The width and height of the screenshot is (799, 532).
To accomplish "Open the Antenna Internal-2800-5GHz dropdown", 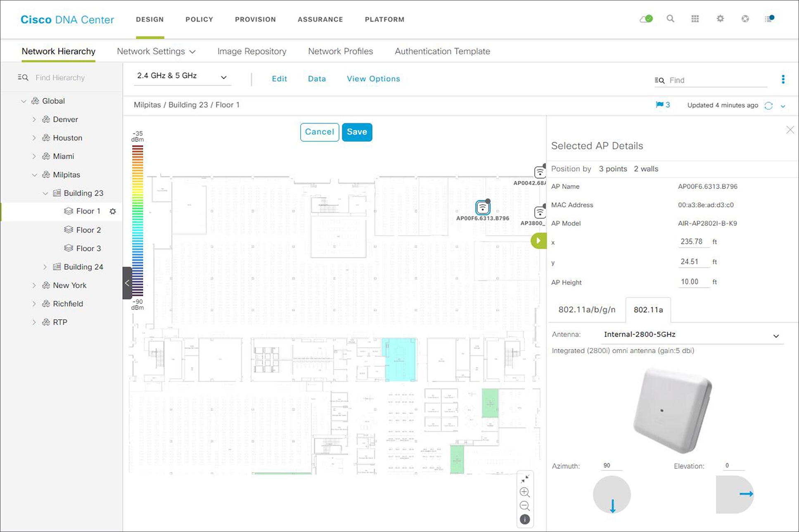I will 692,335.
